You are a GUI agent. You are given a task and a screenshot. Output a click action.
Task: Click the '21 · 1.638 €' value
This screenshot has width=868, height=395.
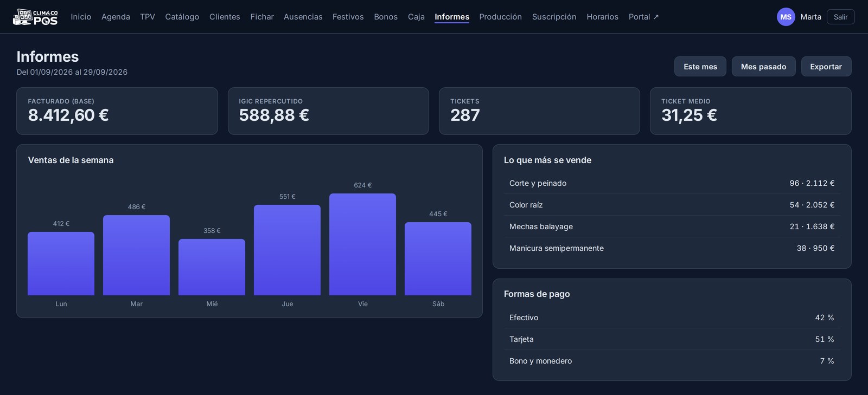pos(812,226)
